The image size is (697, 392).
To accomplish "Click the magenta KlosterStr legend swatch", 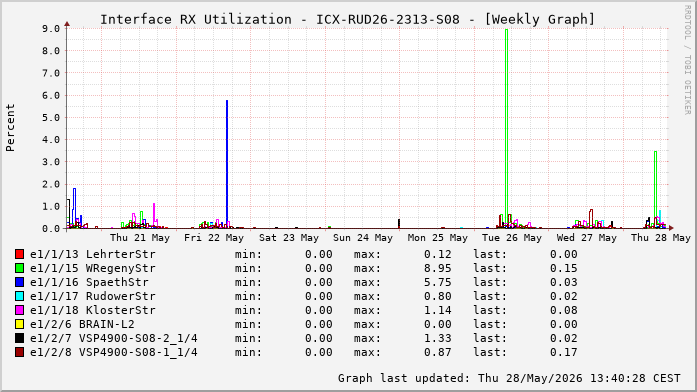I will [19, 310].
